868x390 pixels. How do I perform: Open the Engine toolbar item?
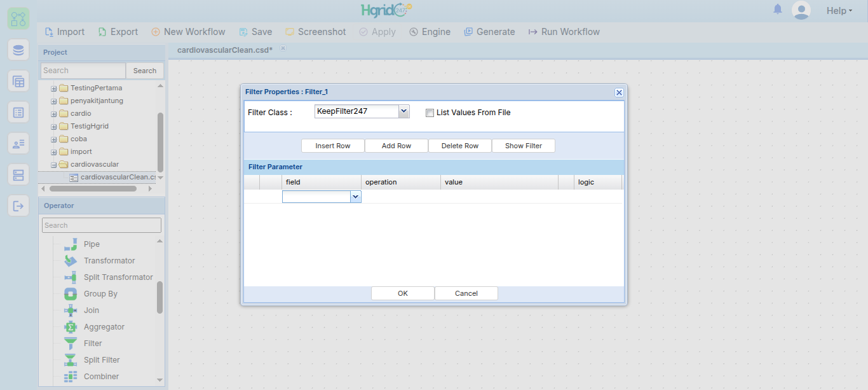coord(430,32)
